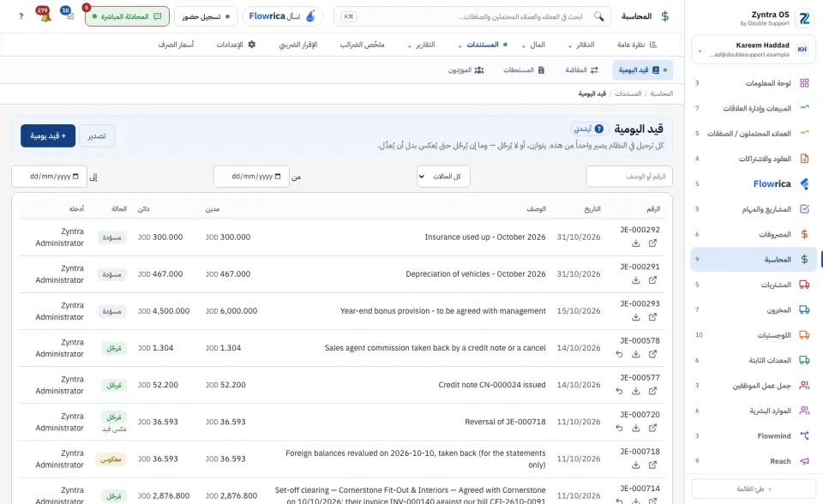Click المستندات breadcrumb link
The width and height of the screenshot is (823, 504).
628,93
